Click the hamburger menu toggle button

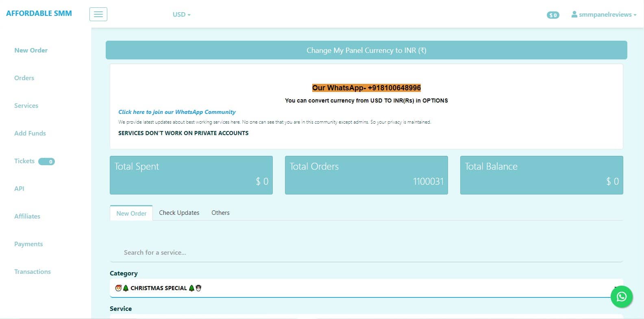pyautogui.click(x=98, y=14)
